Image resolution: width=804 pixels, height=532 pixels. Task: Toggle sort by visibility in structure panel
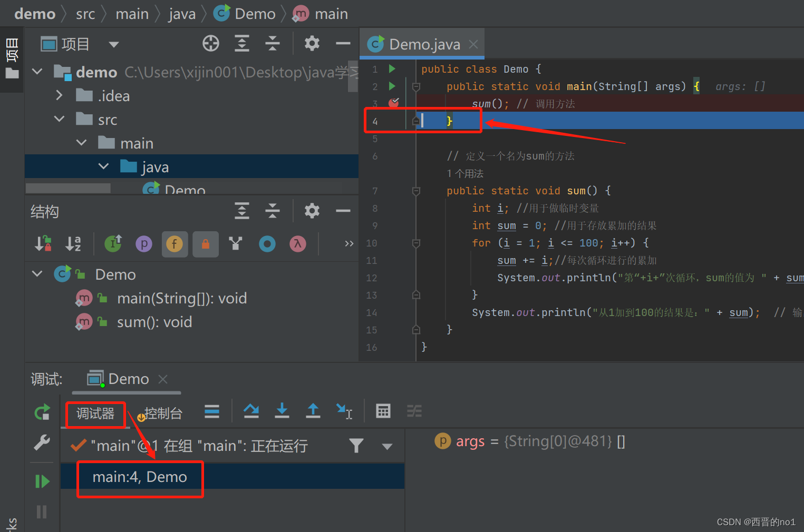(43, 244)
